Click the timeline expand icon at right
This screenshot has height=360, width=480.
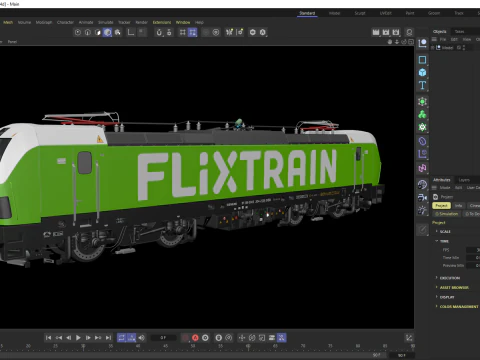pyautogui.click(x=409, y=338)
